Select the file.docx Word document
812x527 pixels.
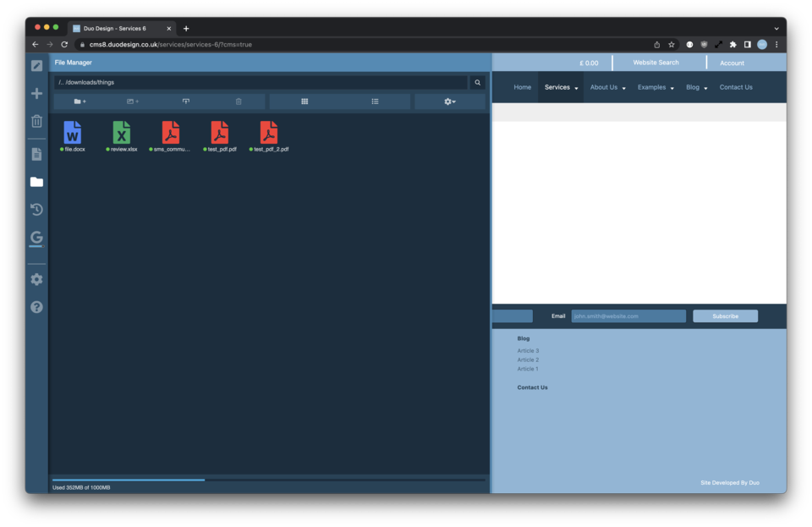(x=73, y=134)
